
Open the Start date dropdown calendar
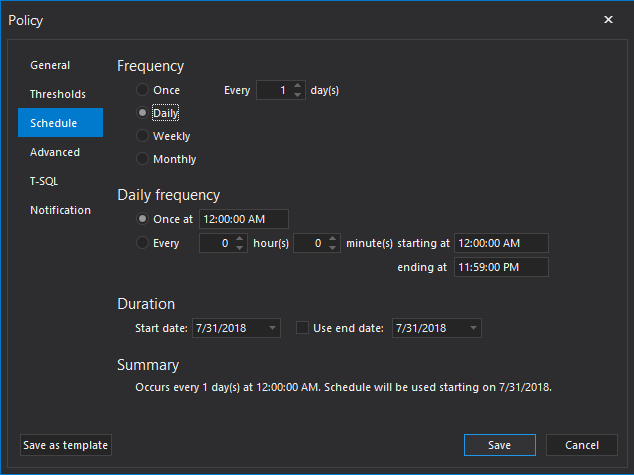point(274,328)
